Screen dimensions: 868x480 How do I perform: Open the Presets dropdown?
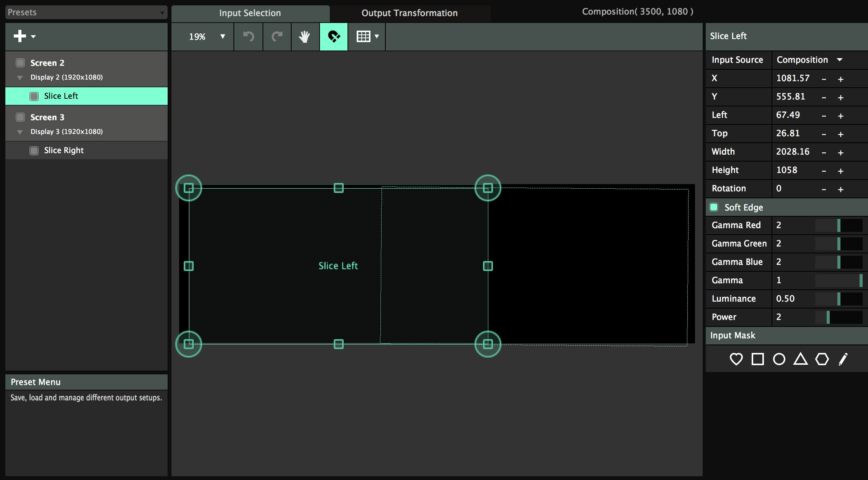(86, 12)
